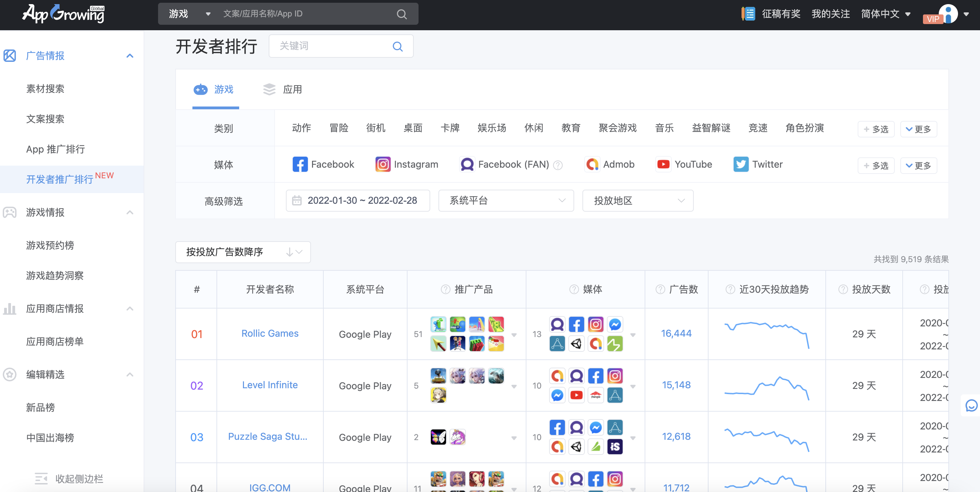Click the top search magnifier icon

(402, 14)
